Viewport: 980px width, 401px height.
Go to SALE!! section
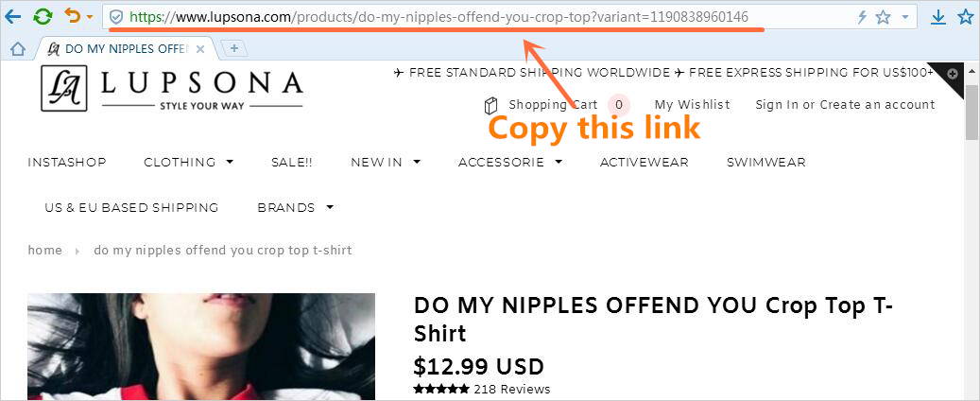point(291,162)
